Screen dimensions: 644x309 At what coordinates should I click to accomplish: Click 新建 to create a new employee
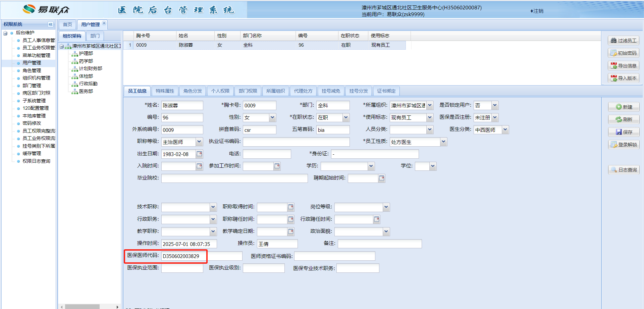coord(624,107)
